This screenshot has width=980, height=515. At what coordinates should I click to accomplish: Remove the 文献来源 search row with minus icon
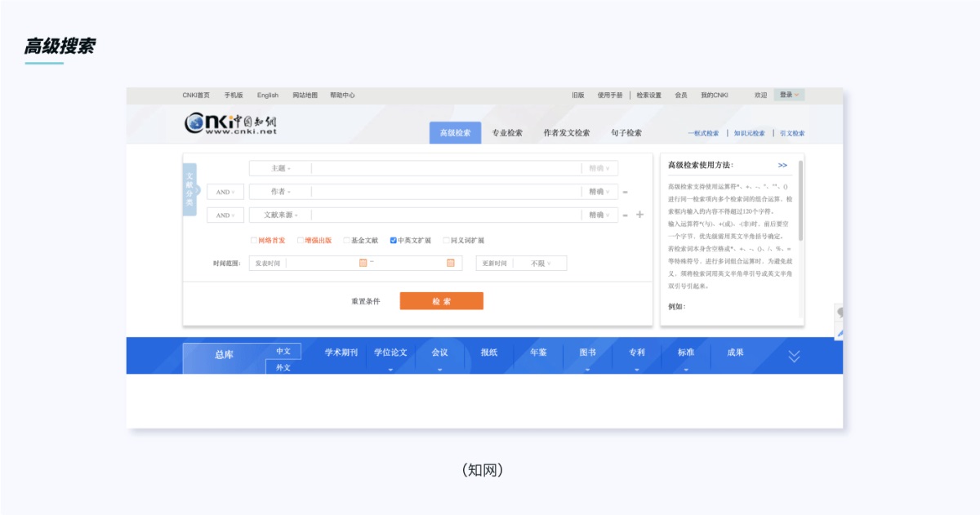coord(626,215)
